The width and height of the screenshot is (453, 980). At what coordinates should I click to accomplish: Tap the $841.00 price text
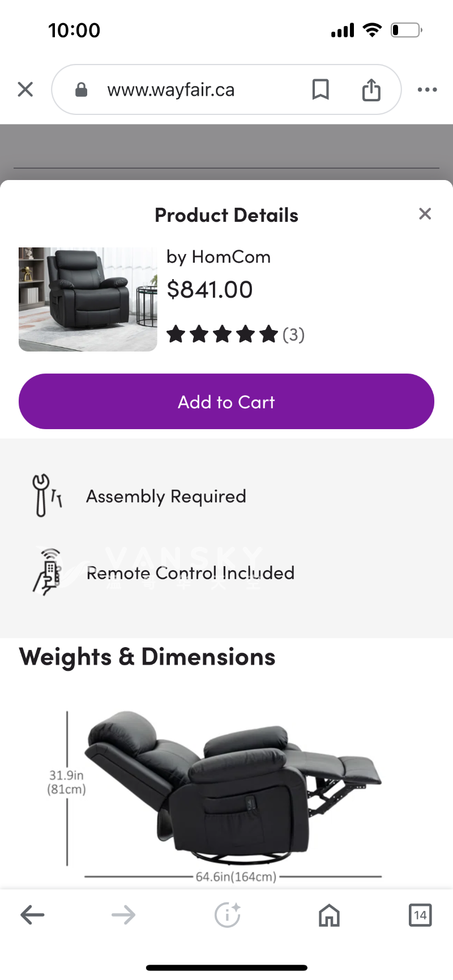click(210, 290)
